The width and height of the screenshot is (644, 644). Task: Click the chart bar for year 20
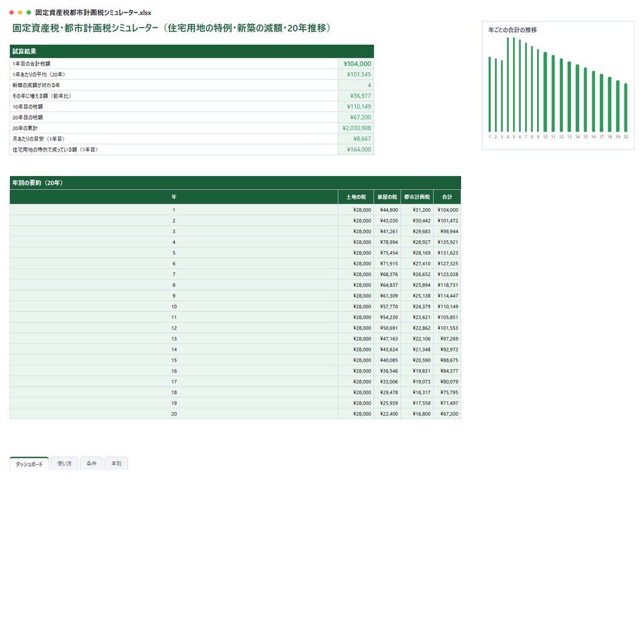(x=626, y=108)
